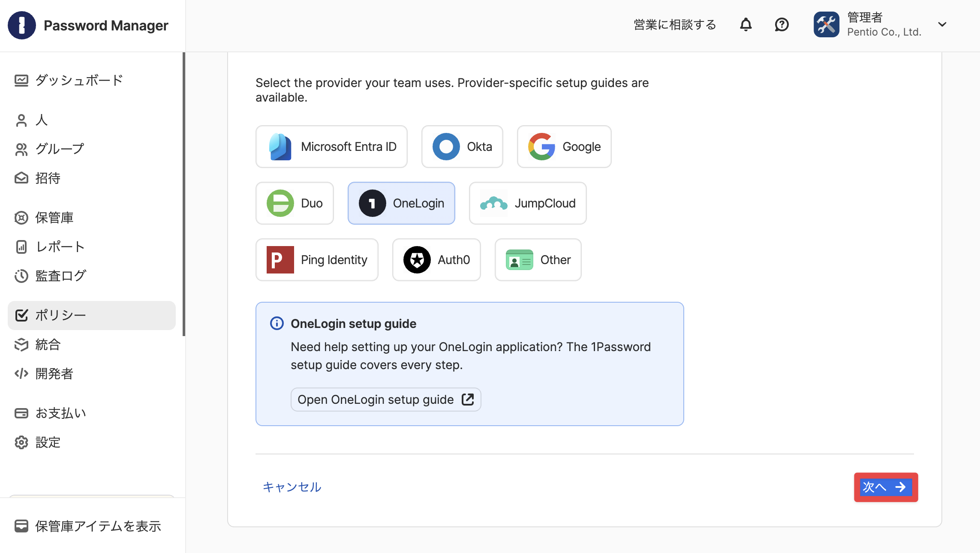Open the notifications bell
The image size is (980, 553).
click(746, 25)
